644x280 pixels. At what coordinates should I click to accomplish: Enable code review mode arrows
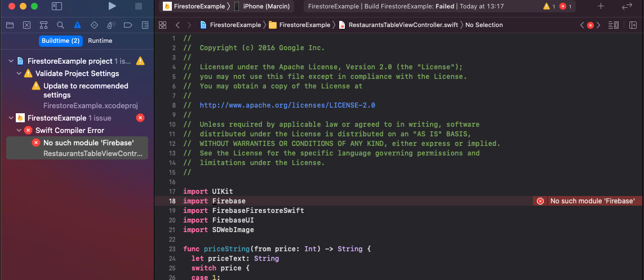[x=627, y=6]
